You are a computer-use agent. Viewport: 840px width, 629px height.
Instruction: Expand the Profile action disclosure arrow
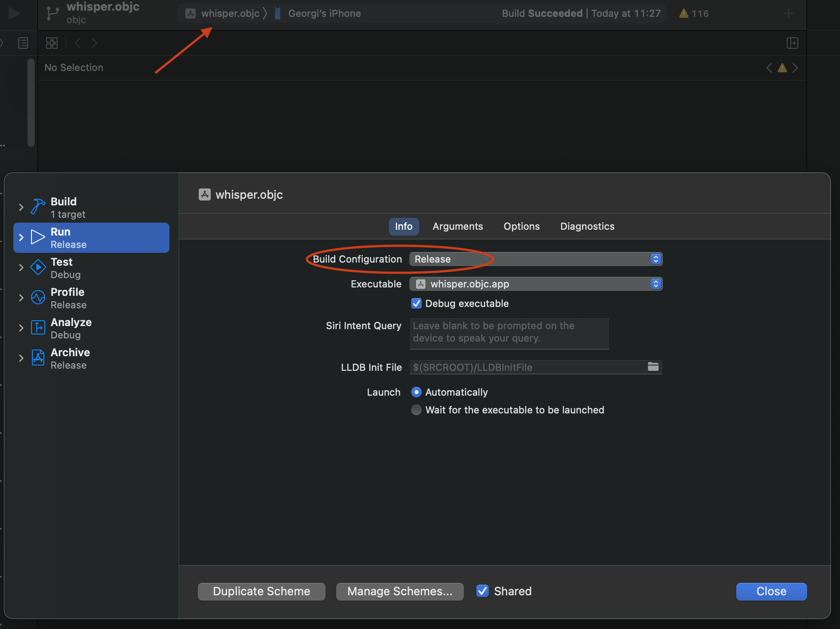pos(21,298)
